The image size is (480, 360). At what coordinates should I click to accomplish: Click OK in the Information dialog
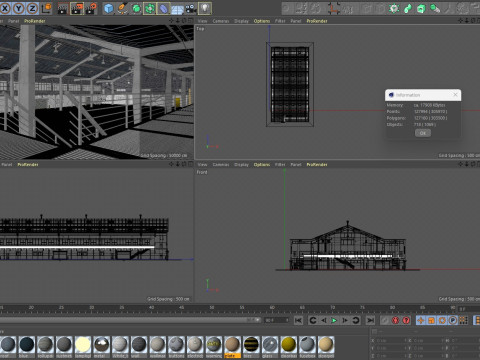[x=423, y=133]
